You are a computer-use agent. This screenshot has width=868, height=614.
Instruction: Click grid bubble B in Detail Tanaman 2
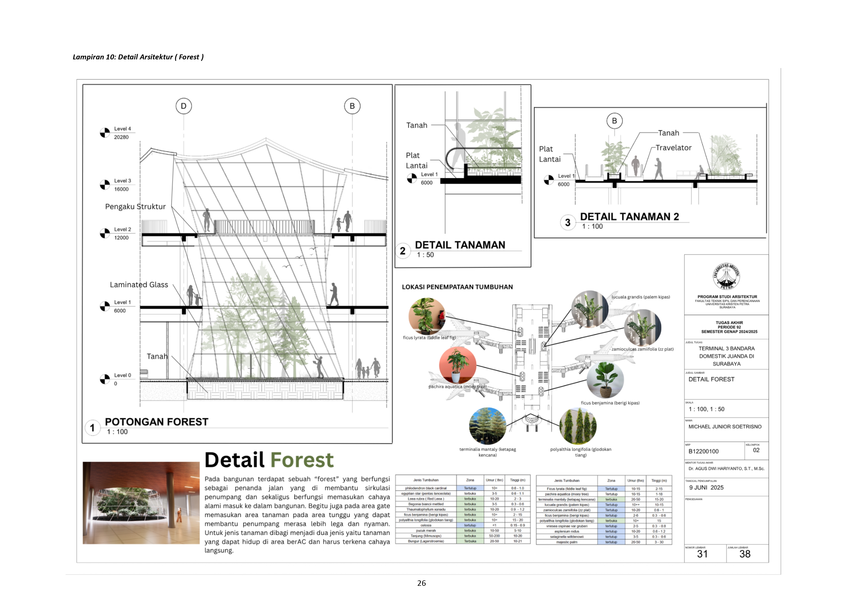(x=614, y=121)
